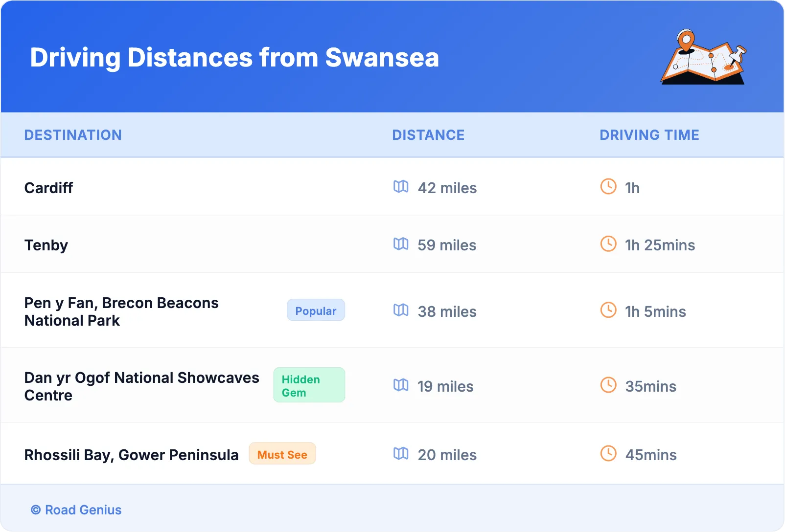The image size is (785, 532).
Task: Click the map illustration with location pin
Action: pyautogui.click(x=704, y=57)
